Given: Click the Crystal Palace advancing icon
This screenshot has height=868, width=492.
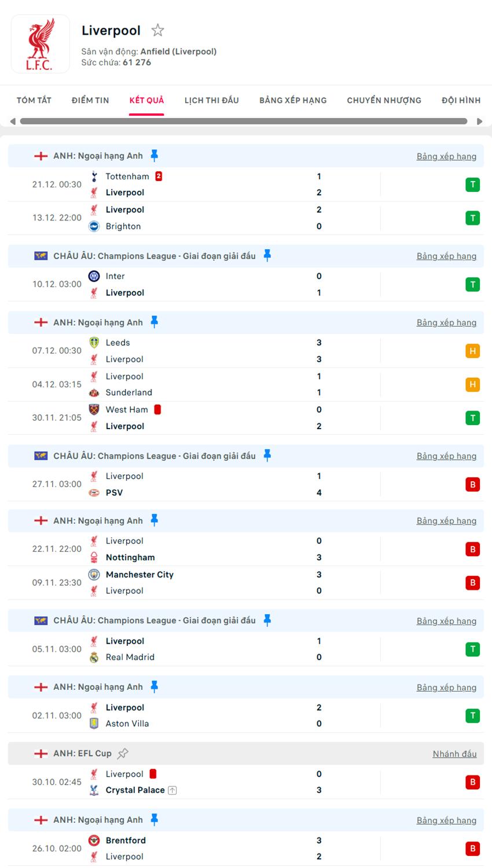Looking at the screenshot, I should click(172, 791).
